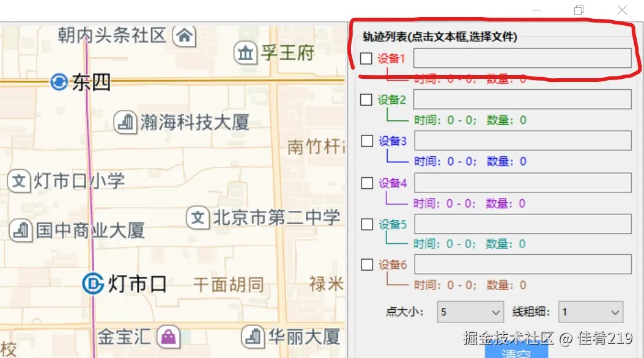Click the 瀚海科技大厦 building icon
Image resolution: width=644 pixels, height=358 pixels.
click(x=127, y=123)
